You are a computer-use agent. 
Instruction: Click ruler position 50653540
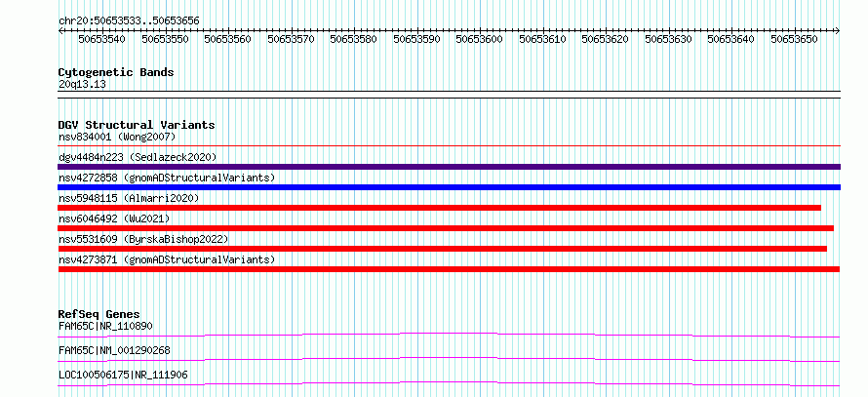101,39
